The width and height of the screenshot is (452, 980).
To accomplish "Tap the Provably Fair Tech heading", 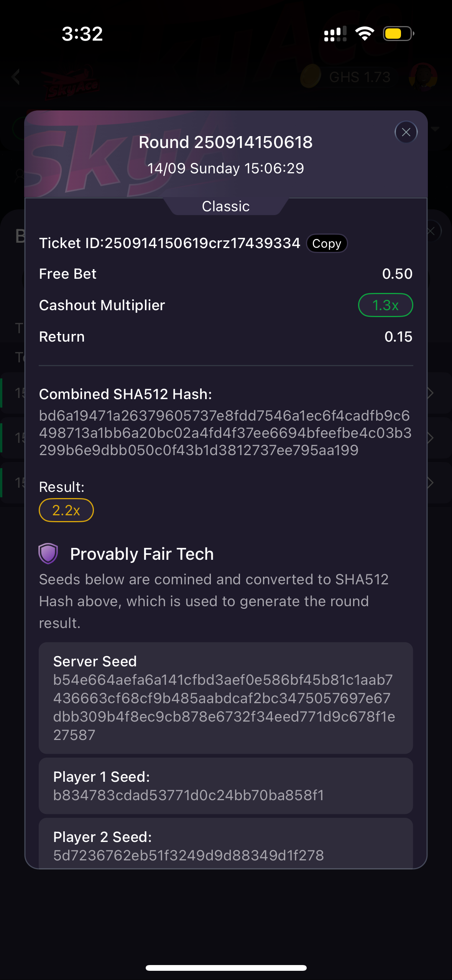I will pyautogui.click(x=142, y=554).
